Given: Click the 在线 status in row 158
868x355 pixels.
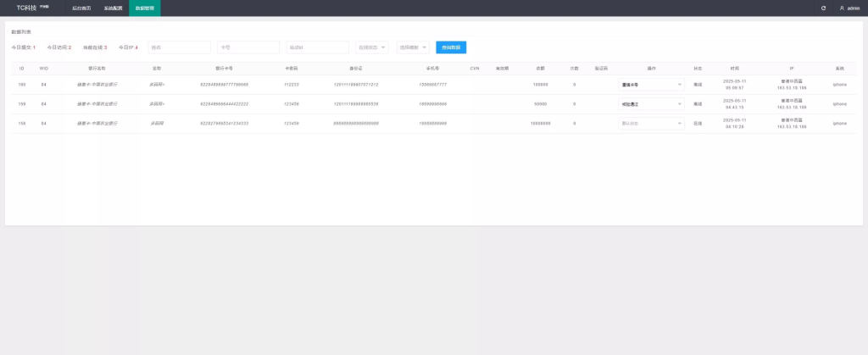Looking at the screenshot, I should (698, 124).
